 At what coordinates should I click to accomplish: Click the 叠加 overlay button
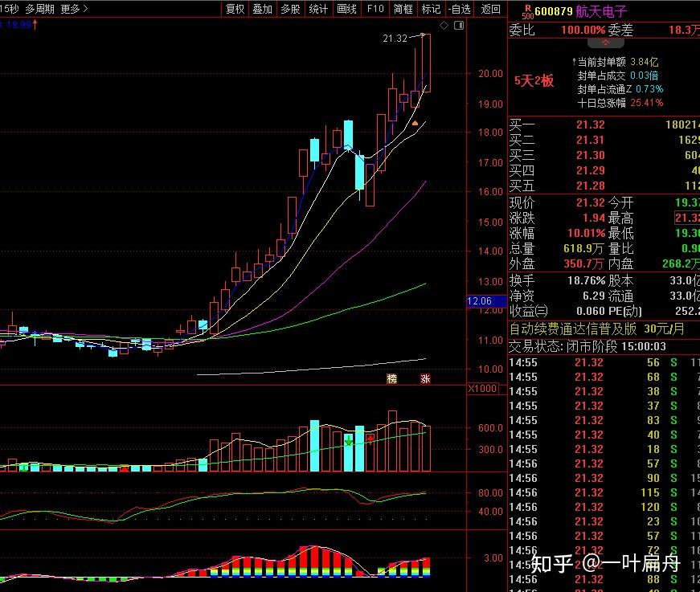tap(263, 9)
